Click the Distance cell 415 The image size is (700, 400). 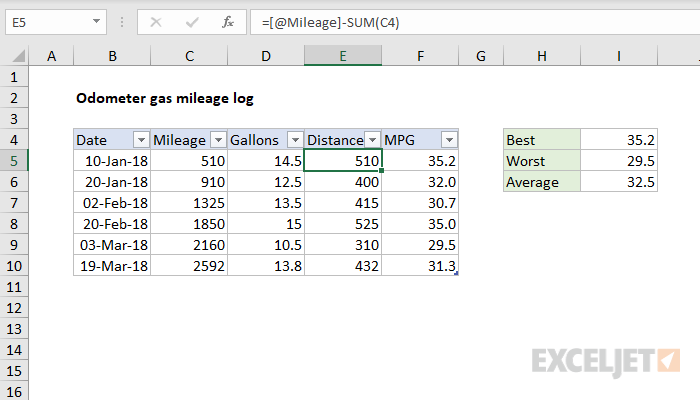point(343,203)
